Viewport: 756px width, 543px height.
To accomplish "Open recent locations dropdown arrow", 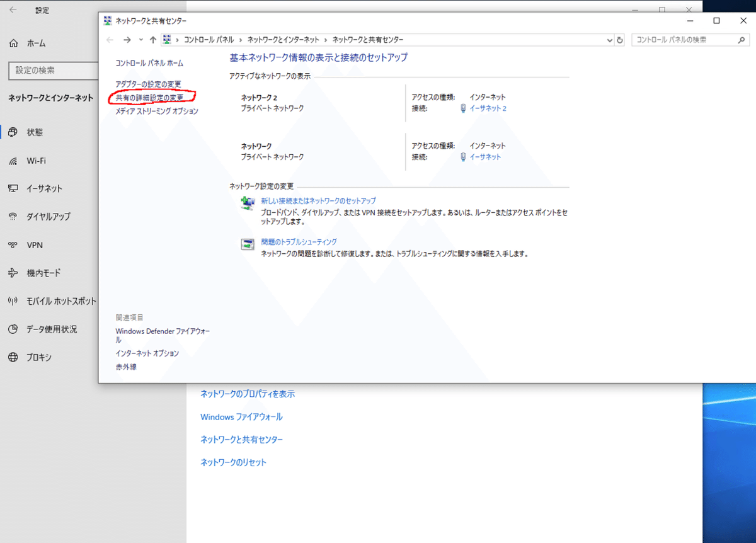I will pyautogui.click(x=140, y=40).
